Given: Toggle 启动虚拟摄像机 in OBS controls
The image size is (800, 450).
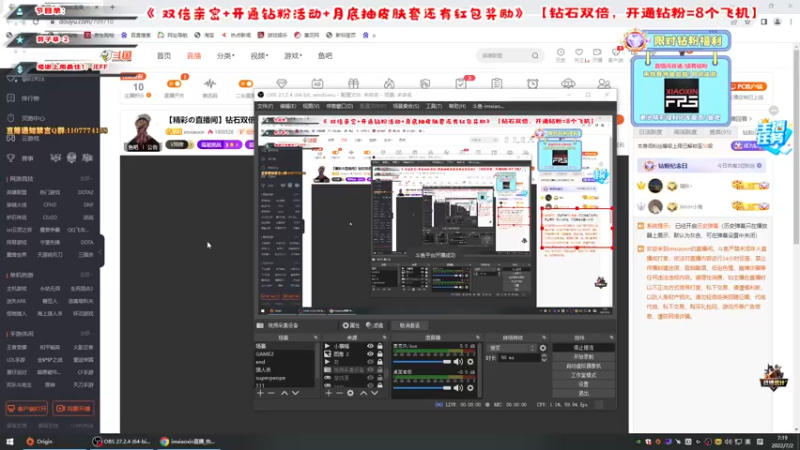Looking at the screenshot, I should click(583, 366).
